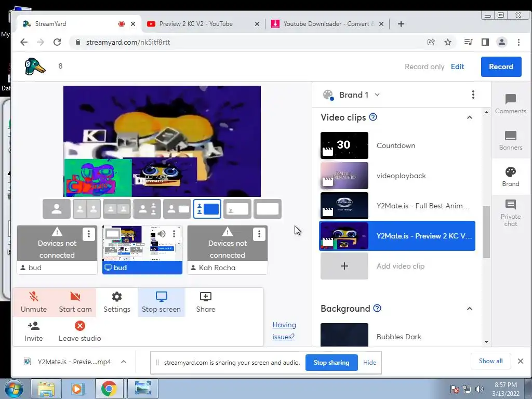Reload the page
532x399 pixels.
57,42
